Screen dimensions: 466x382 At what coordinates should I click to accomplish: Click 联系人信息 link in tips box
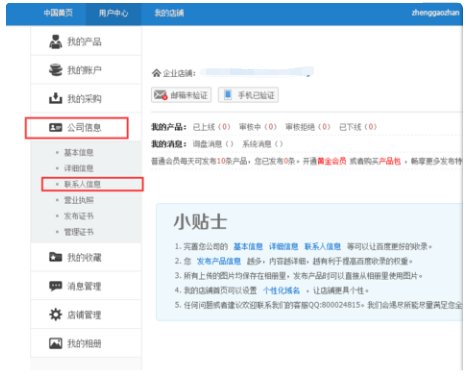coord(323,247)
